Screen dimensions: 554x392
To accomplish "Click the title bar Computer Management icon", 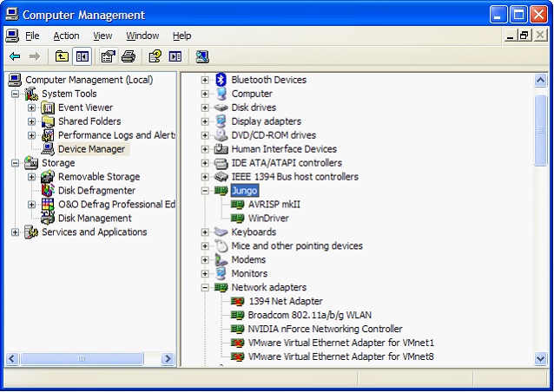I will click(12, 15).
